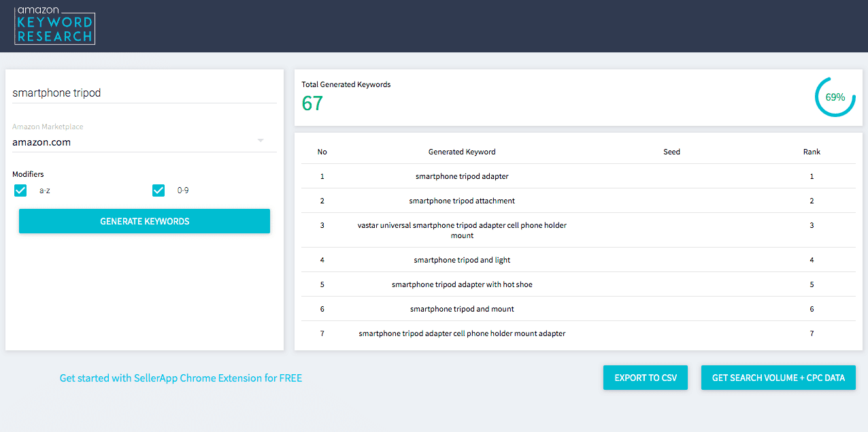Click the Generated Keyword column header
The height and width of the screenshot is (432, 868).
462,152
